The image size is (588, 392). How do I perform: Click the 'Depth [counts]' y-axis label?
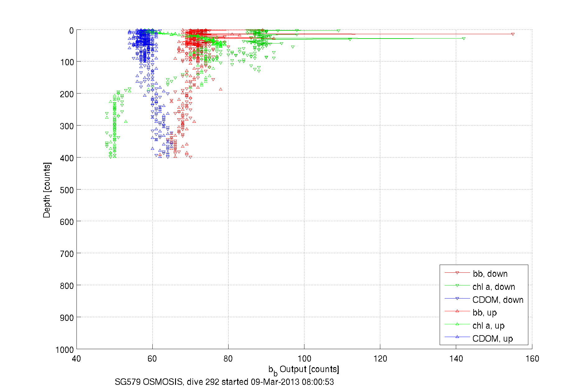(x=47, y=190)
